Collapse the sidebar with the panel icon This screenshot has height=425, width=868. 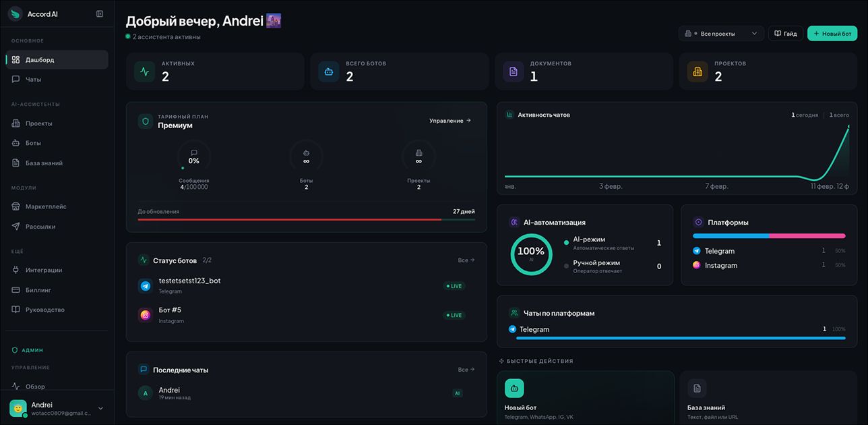click(100, 13)
